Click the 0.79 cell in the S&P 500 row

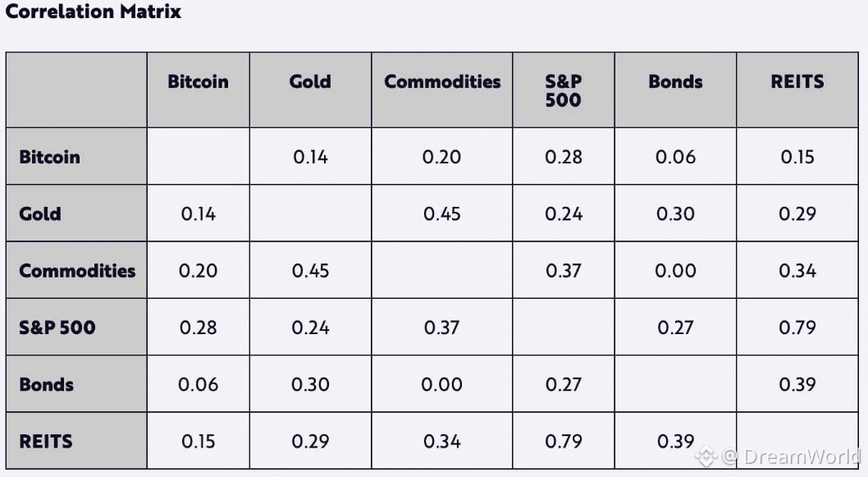(x=797, y=328)
